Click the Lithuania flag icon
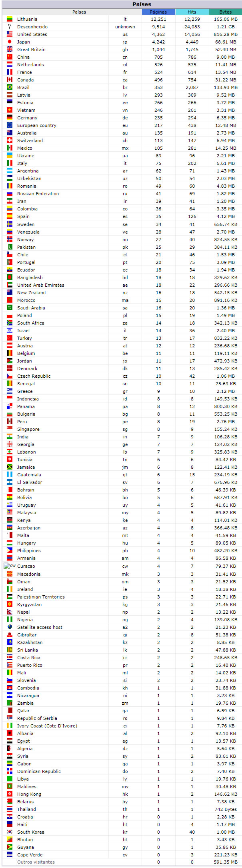Image resolution: width=242 pixels, height=868 pixels. (x=10, y=19)
